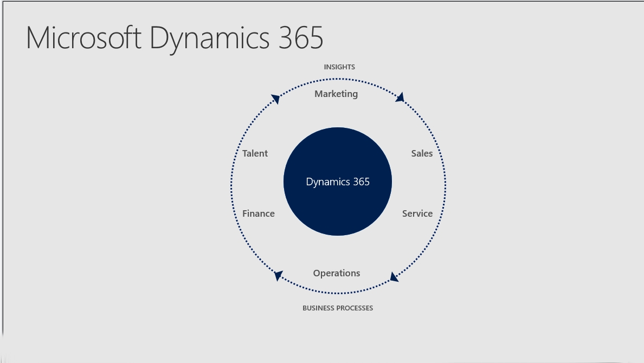This screenshot has width=644, height=363.
Task: Click the dotted ring's leftmost point
Action: (x=231, y=186)
